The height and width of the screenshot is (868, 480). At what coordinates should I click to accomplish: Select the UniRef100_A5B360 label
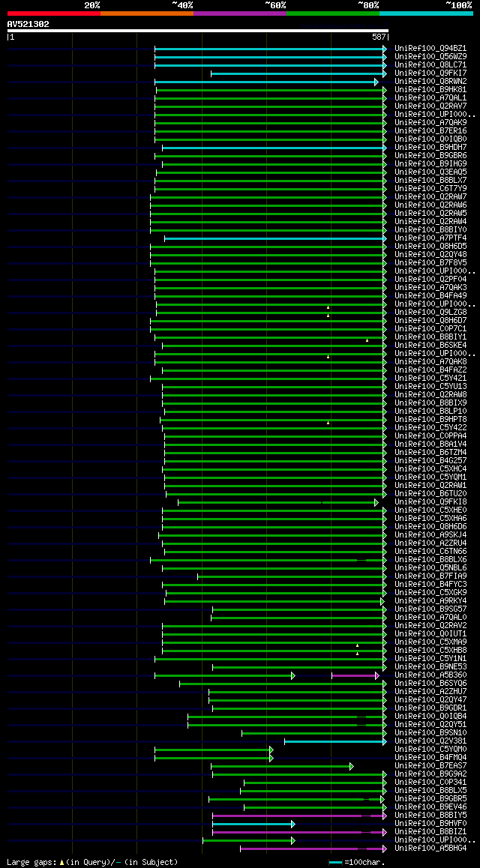click(430, 675)
